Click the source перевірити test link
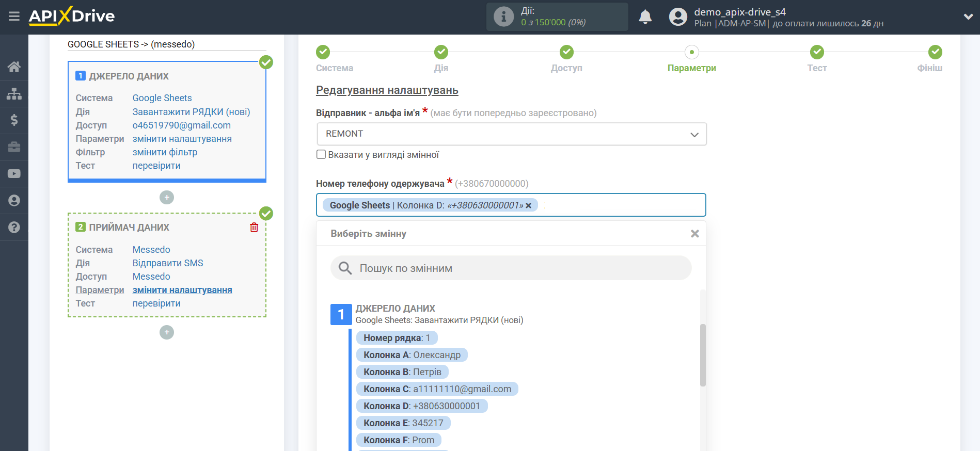 [156, 166]
